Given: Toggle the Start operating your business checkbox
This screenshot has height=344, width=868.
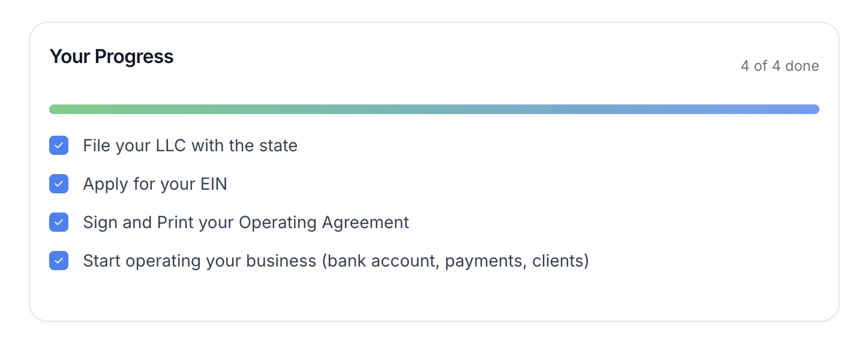Looking at the screenshot, I should point(59,261).
